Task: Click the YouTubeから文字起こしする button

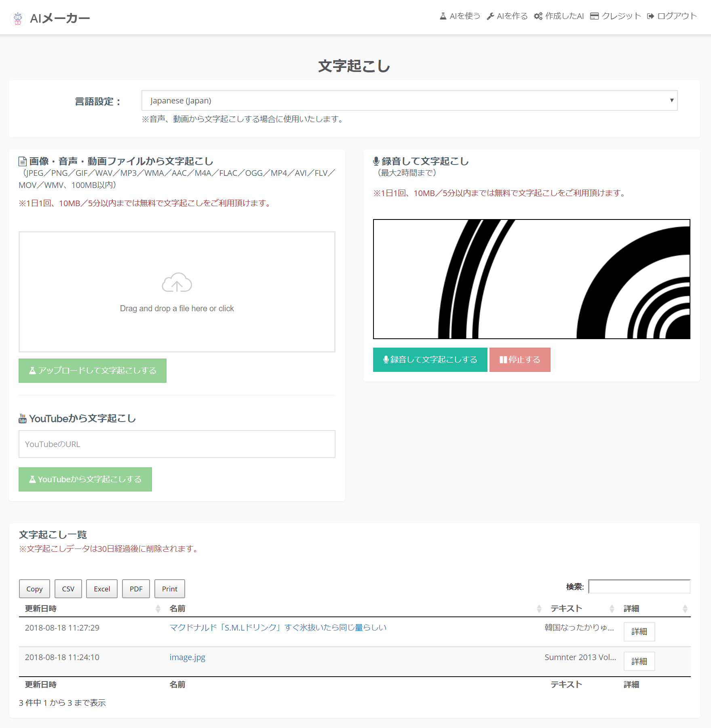Action: (85, 479)
